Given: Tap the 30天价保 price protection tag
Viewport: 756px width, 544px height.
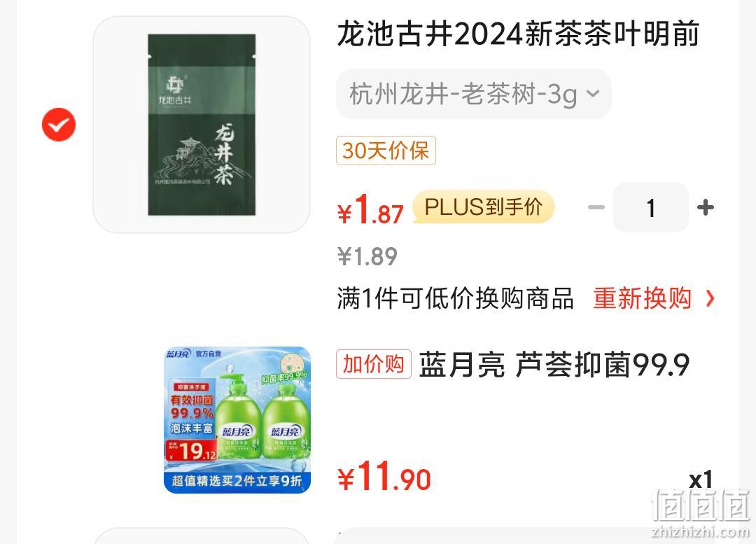Looking at the screenshot, I should [x=386, y=151].
